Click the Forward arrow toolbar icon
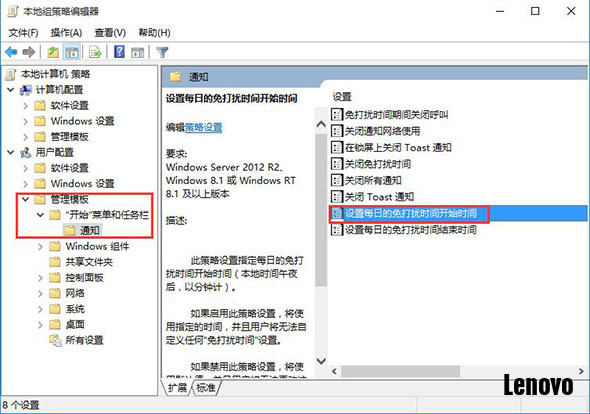The width and height of the screenshot is (590, 414). pos(29,52)
